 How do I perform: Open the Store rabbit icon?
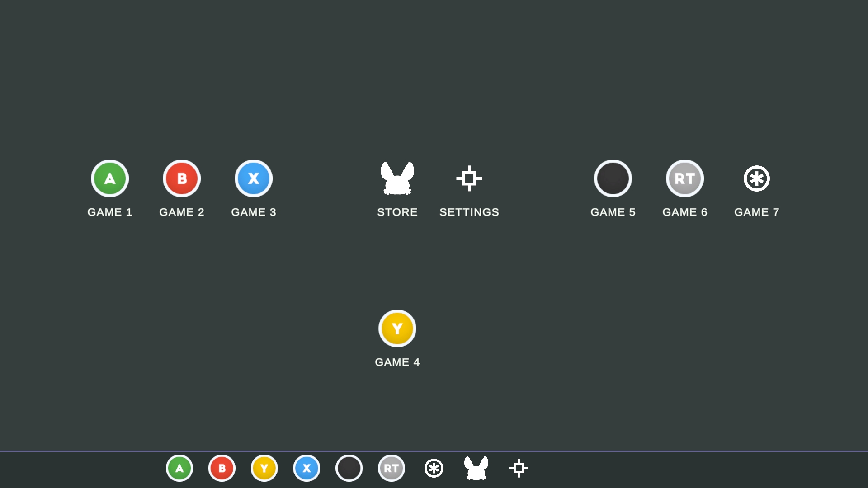397,178
